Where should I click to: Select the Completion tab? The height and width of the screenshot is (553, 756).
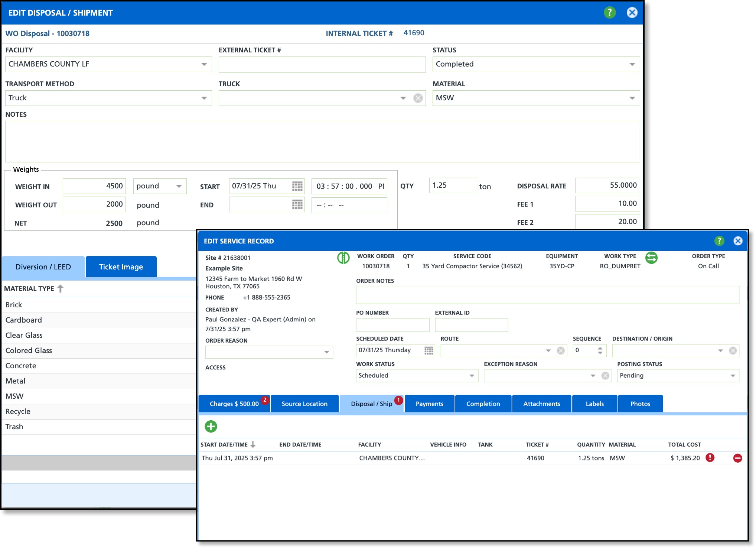click(483, 404)
